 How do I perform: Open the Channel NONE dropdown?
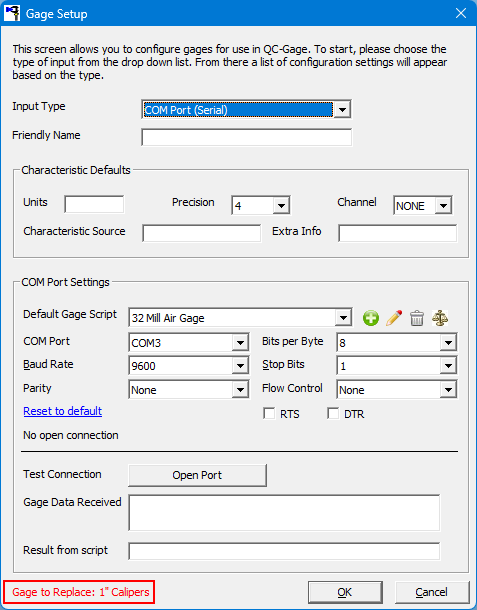tap(423, 205)
